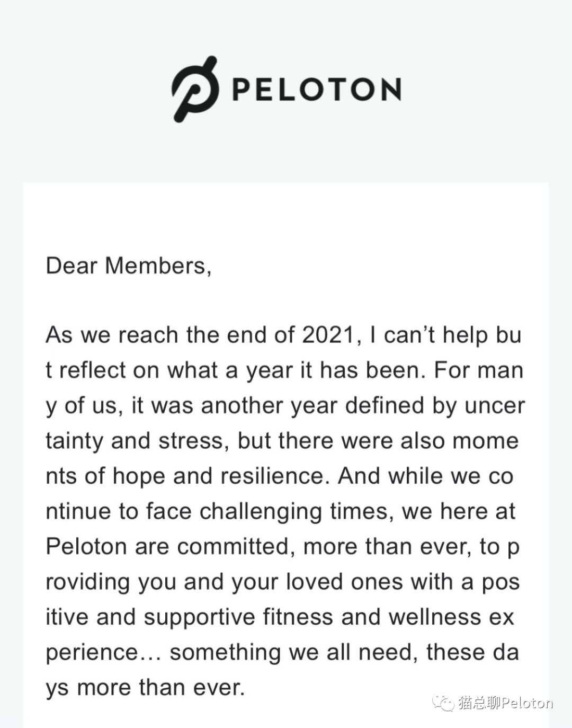Select the word "reflect" in the letter
This screenshot has height=728, width=572.
click(93, 370)
